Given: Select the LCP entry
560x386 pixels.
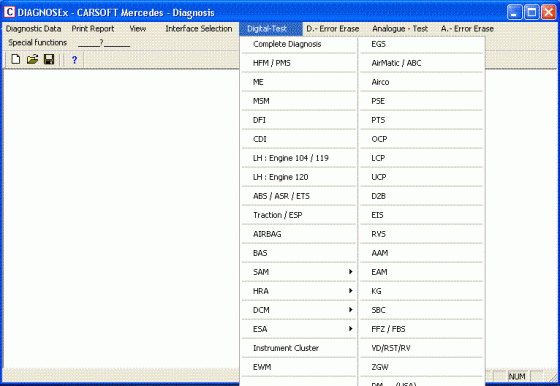Looking at the screenshot, I should coord(421,158).
